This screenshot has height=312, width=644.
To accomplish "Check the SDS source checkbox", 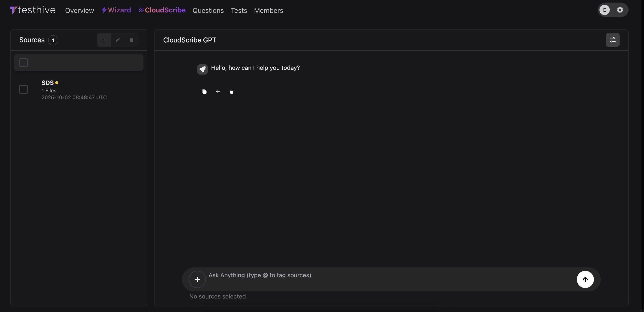I will click(24, 89).
